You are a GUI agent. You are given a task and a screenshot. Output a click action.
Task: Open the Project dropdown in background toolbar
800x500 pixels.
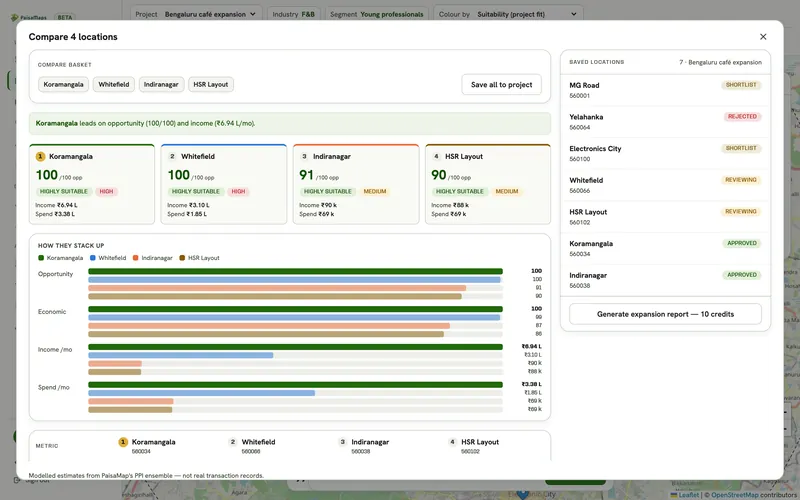tap(196, 14)
